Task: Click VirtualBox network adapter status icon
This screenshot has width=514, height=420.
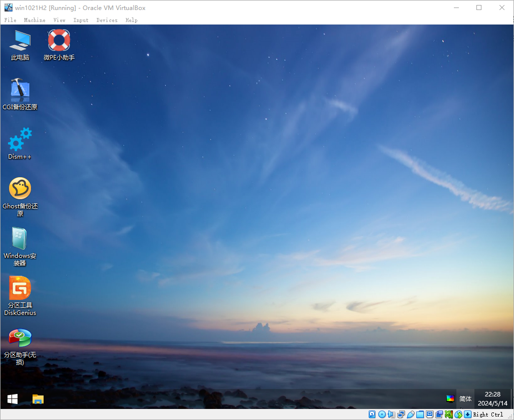Action: pos(401,414)
